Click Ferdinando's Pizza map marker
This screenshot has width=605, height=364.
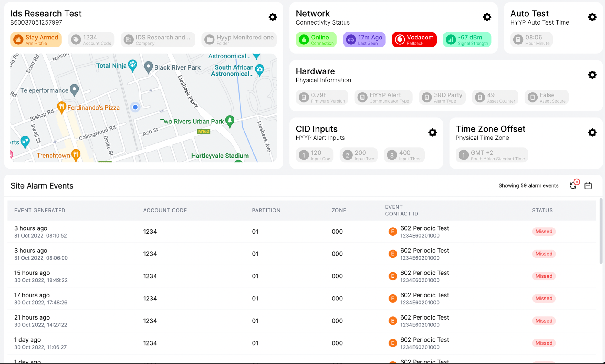point(61,107)
